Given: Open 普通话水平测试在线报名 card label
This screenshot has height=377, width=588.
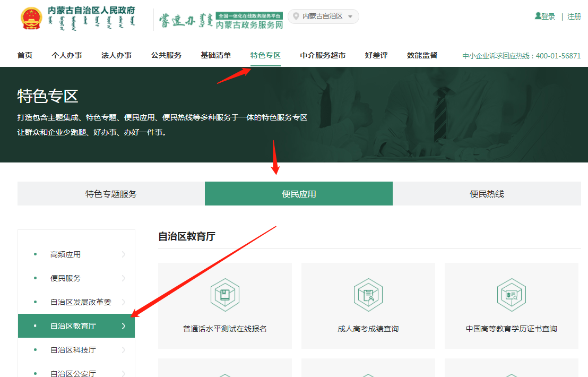Looking at the screenshot, I should coord(225,329).
